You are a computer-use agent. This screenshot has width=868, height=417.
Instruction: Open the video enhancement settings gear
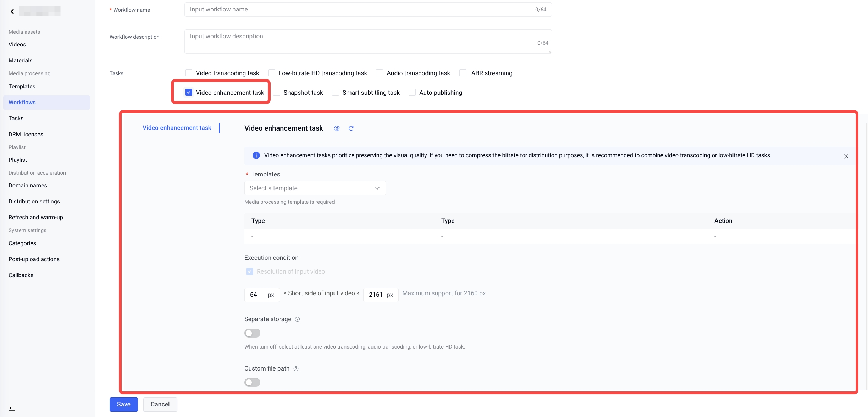pos(337,128)
